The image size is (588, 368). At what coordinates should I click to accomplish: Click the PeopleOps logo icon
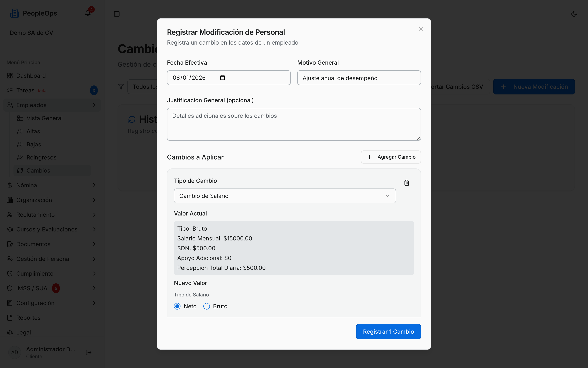pyautogui.click(x=14, y=13)
